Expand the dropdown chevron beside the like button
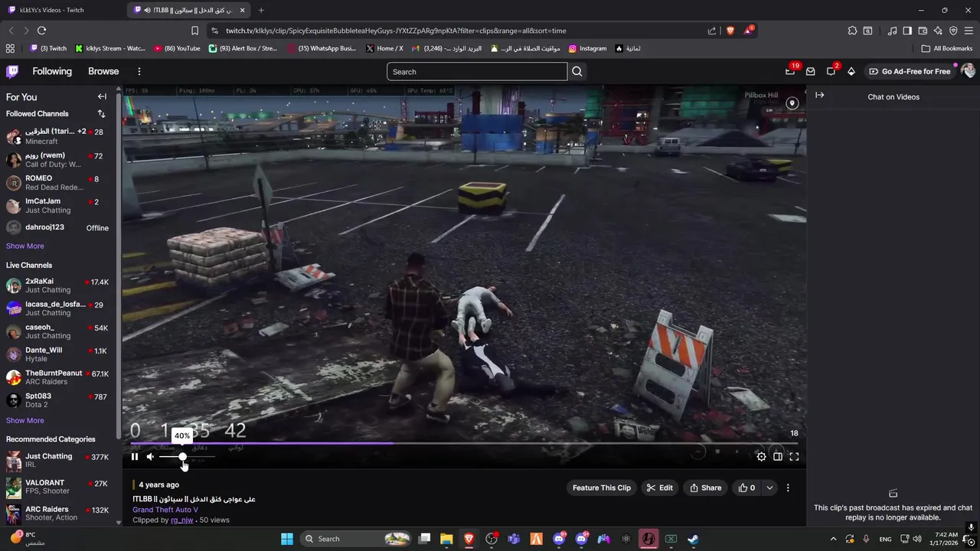The width and height of the screenshot is (980, 551). pos(769,487)
